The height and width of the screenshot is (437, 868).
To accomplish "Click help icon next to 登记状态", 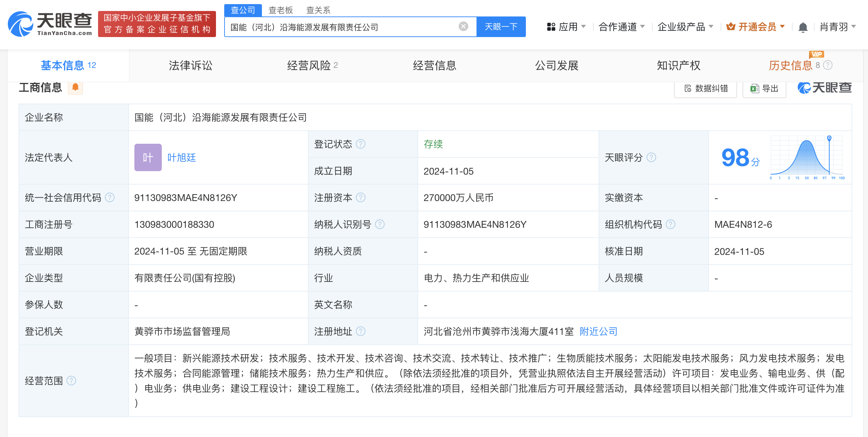I will click(361, 144).
